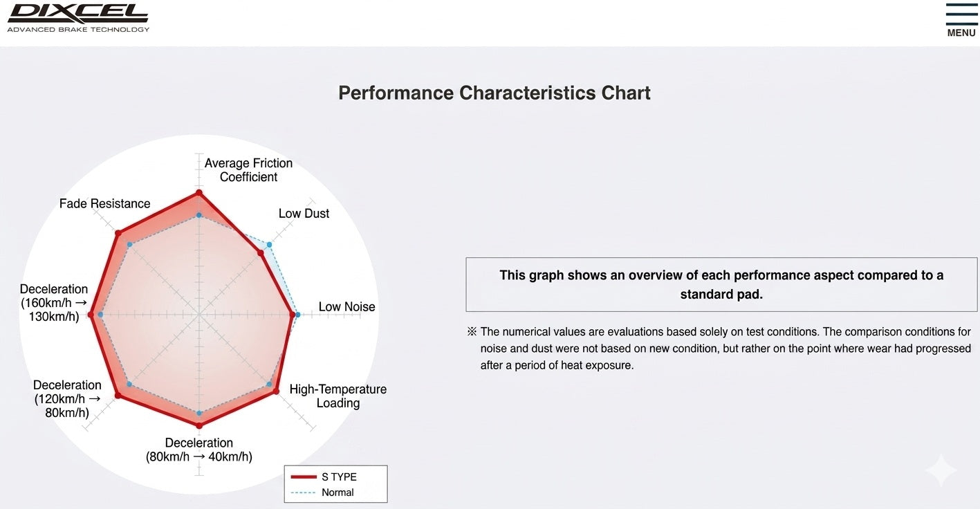Click the red High-Temperature Loading data point

(276, 392)
